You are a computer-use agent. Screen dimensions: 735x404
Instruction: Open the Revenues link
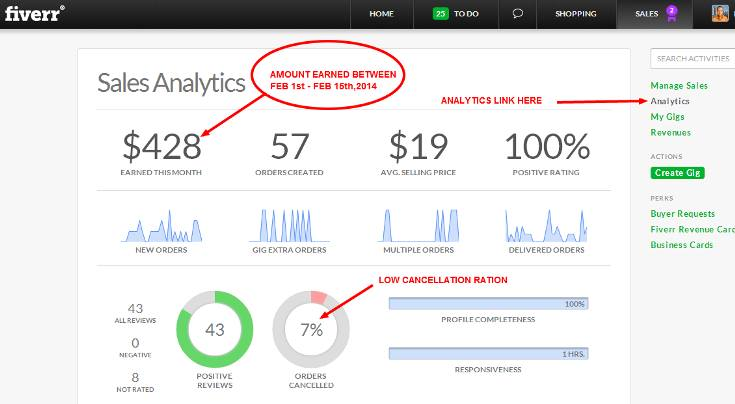pos(670,133)
